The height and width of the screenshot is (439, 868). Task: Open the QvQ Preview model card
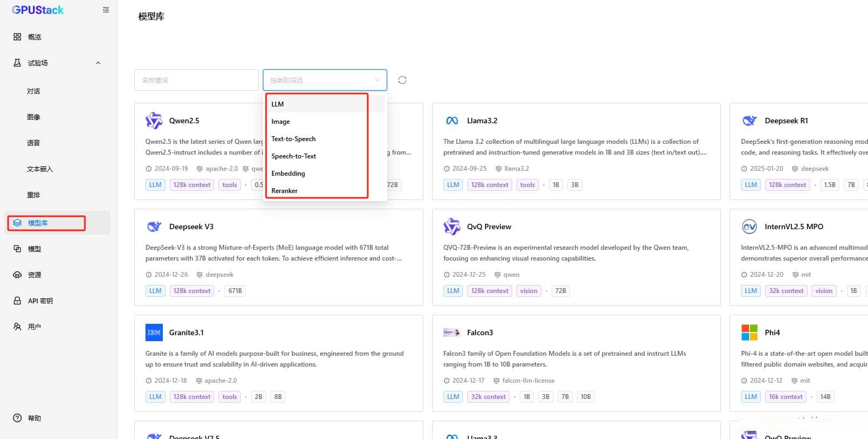(576, 257)
